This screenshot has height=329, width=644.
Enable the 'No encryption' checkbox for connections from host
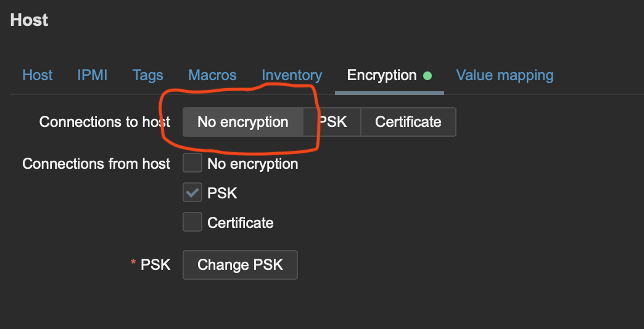coord(192,163)
